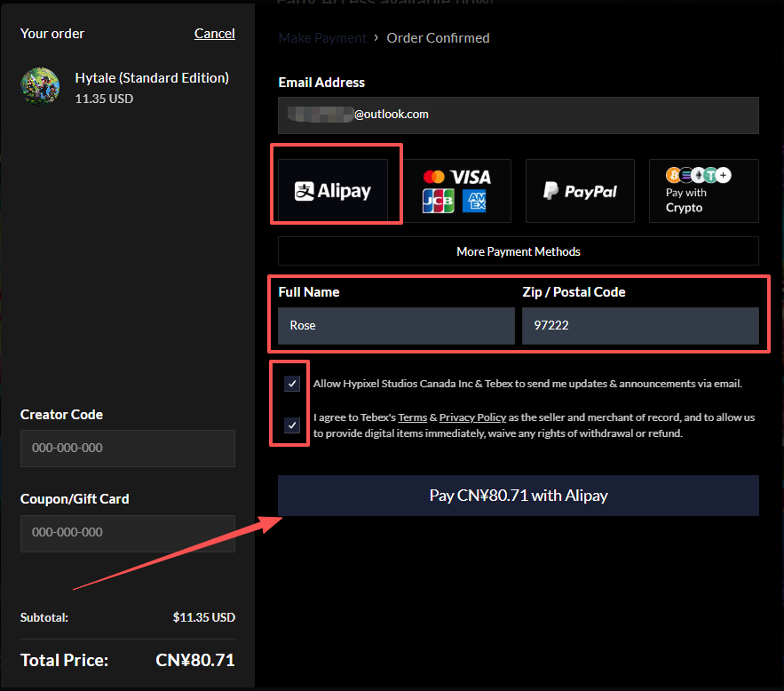The height and width of the screenshot is (691, 784).
Task: Click the Zip / Postal Code field
Action: (639, 326)
